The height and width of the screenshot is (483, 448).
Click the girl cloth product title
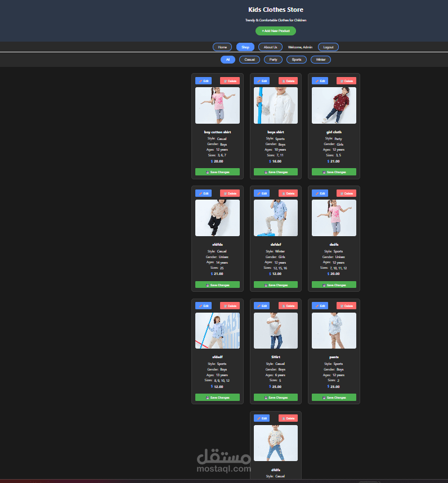pyautogui.click(x=334, y=132)
